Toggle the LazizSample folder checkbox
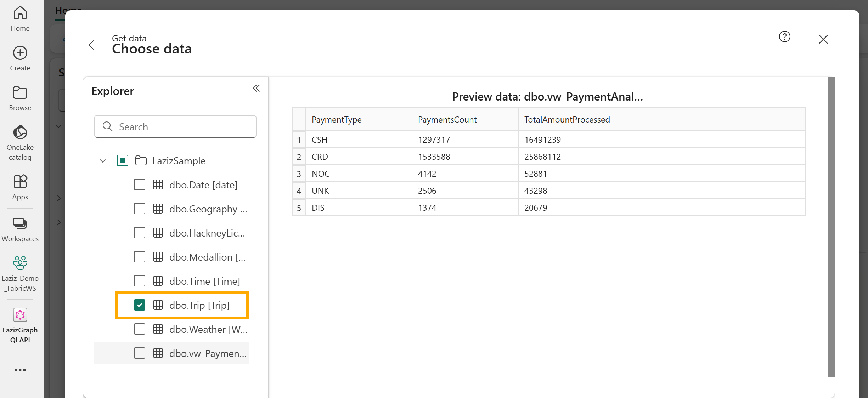 (123, 160)
